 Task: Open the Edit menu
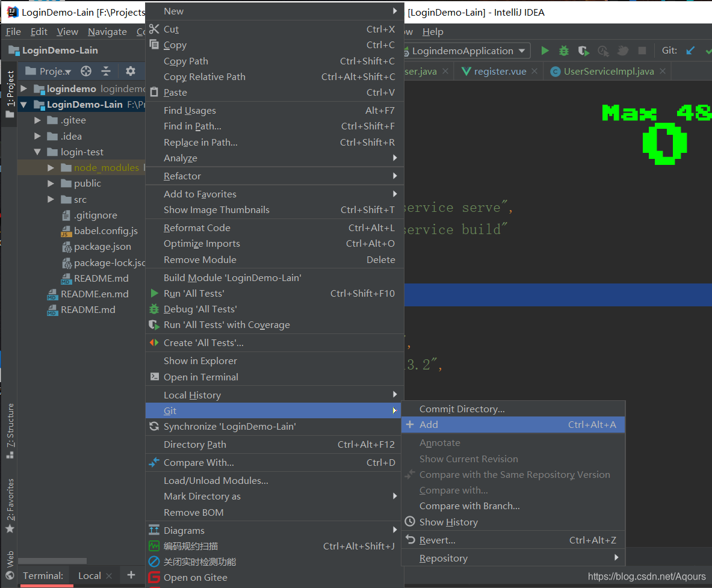(39, 32)
